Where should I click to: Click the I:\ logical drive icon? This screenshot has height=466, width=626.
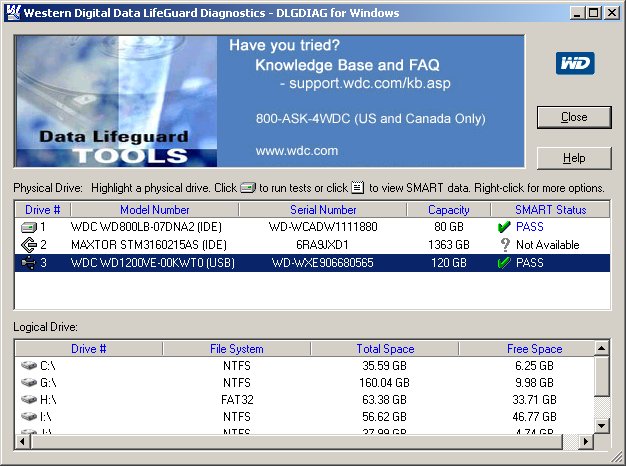[x=29, y=416]
